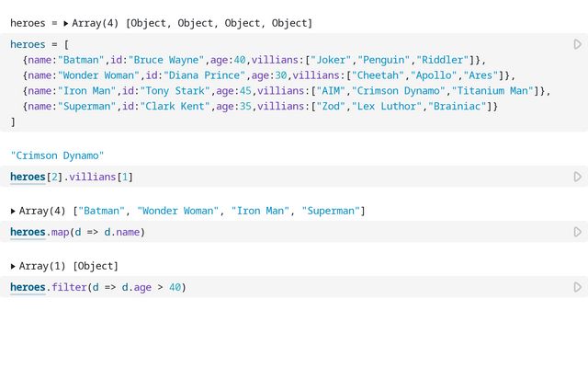Click the "Wonder Woman" item in names output

[x=178, y=211]
